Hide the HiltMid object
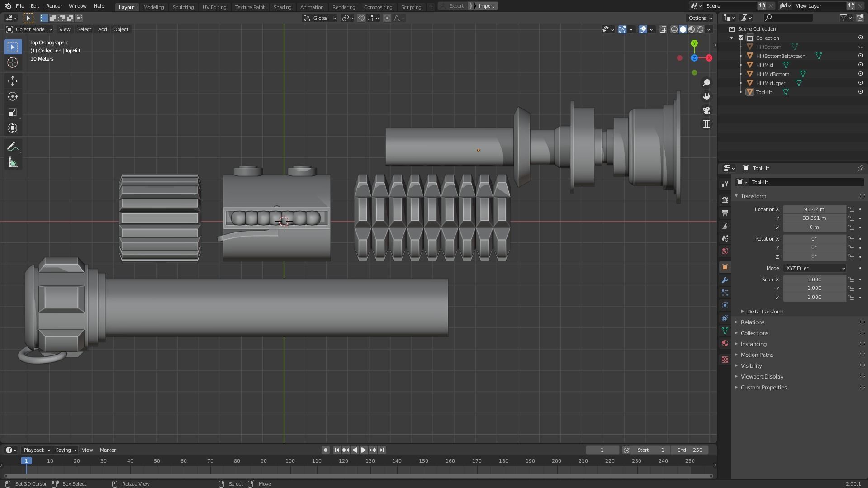 coord(860,65)
